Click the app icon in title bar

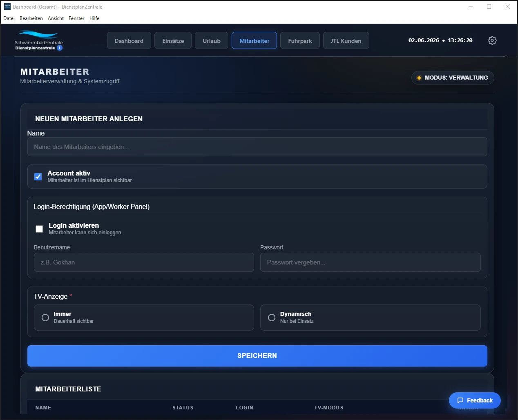[7, 7]
